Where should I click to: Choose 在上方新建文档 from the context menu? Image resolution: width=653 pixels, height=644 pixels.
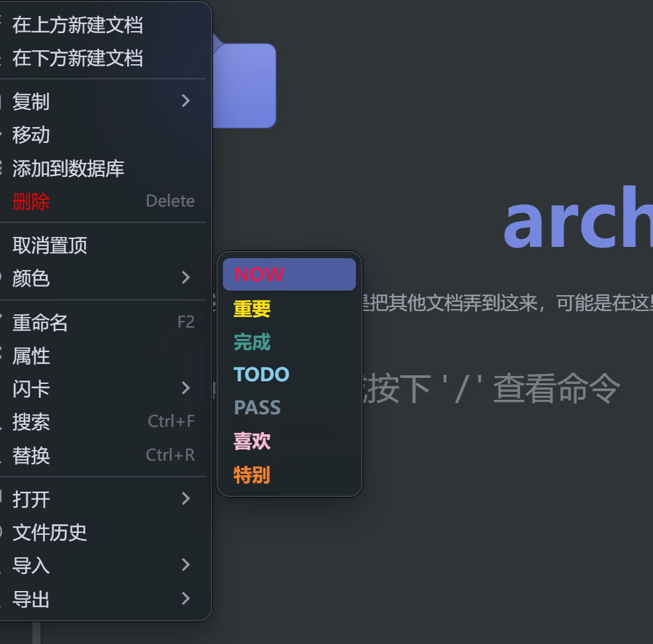click(x=77, y=25)
